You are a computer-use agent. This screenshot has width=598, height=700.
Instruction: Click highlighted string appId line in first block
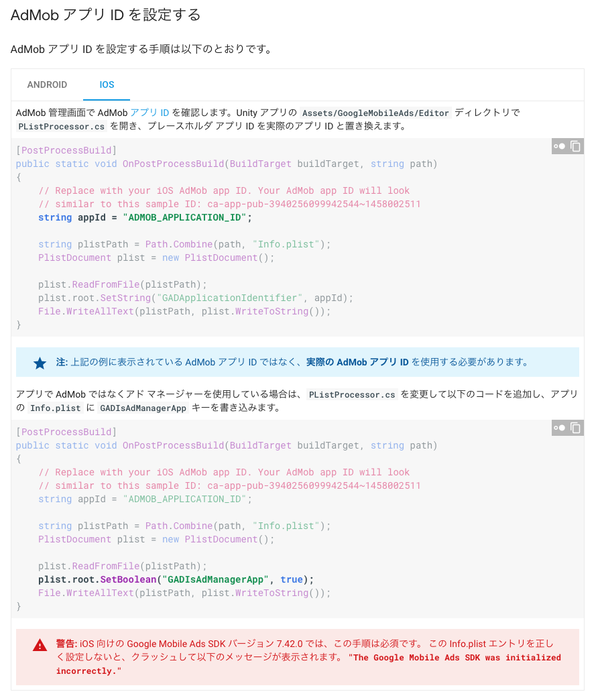point(145,217)
